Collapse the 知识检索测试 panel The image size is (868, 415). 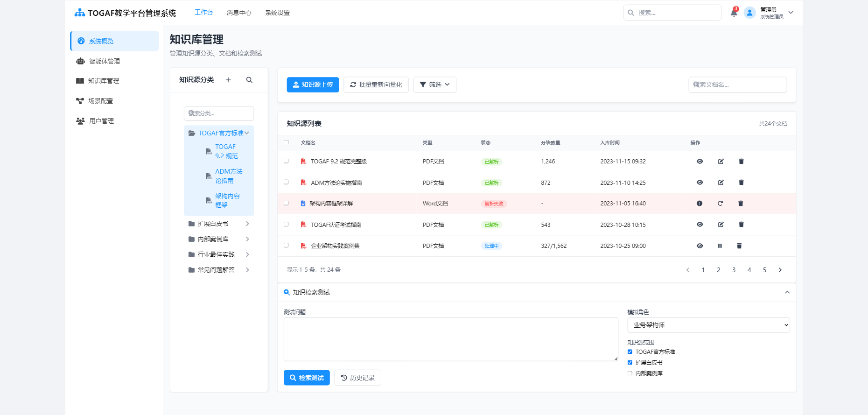pyautogui.click(x=787, y=292)
